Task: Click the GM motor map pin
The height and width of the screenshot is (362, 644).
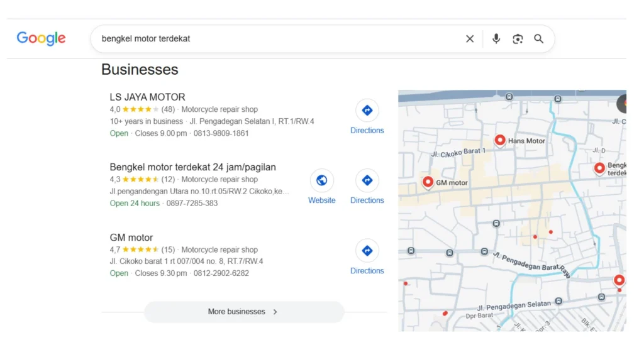Action: 428,182
